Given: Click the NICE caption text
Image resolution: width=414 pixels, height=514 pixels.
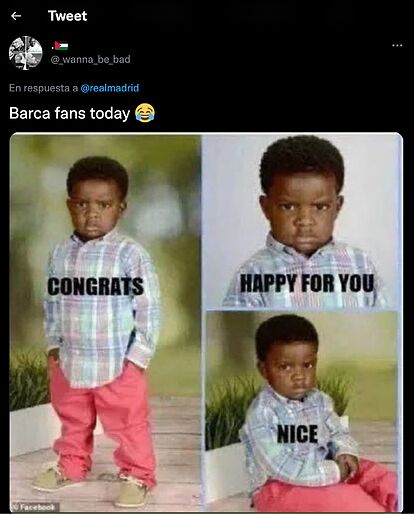Looking at the screenshot, I should [298, 434].
